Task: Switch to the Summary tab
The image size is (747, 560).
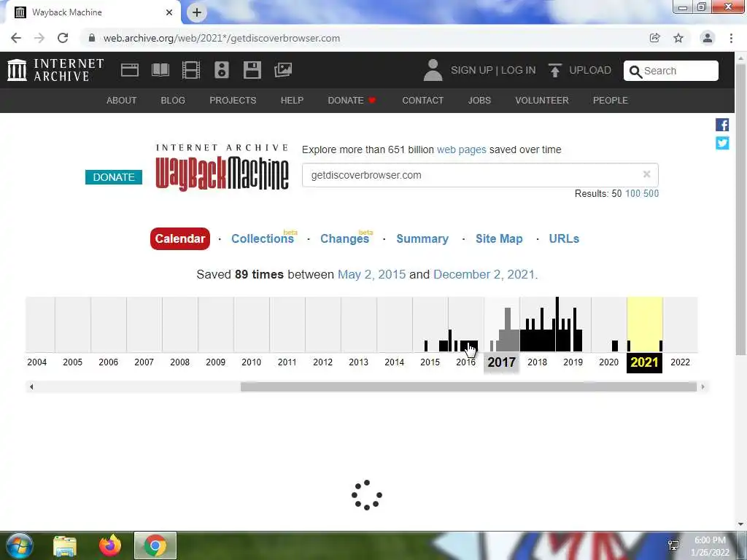Action: (x=422, y=238)
